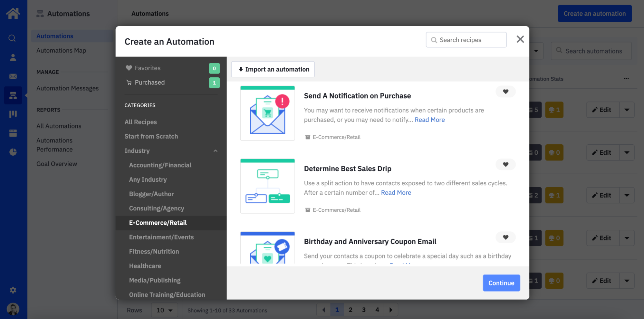The height and width of the screenshot is (319, 644).
Task: Open Contacts using the person icon
Action: pos(13,57)
